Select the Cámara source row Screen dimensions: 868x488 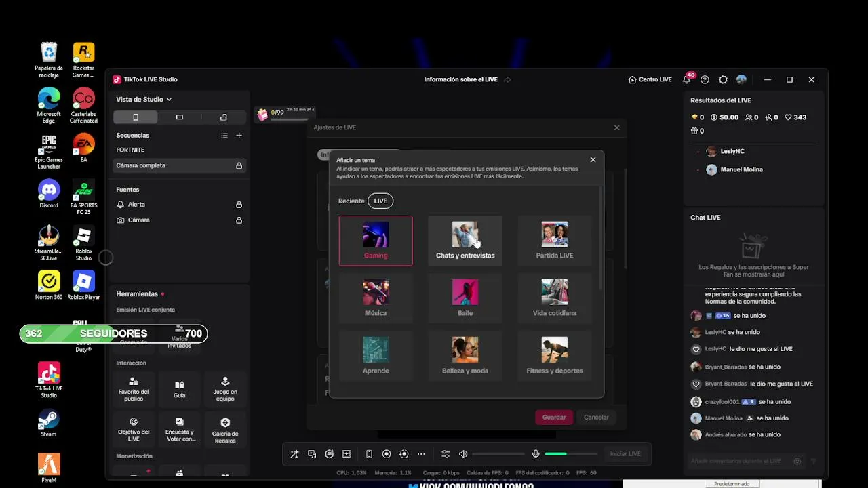[180, 220]
